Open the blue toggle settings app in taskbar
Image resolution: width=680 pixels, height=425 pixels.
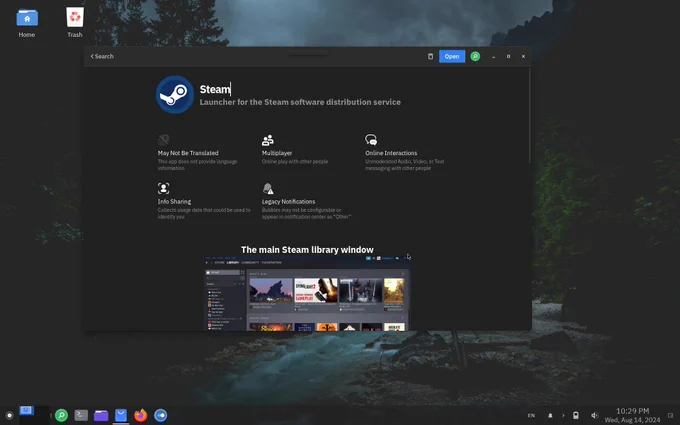160,415
